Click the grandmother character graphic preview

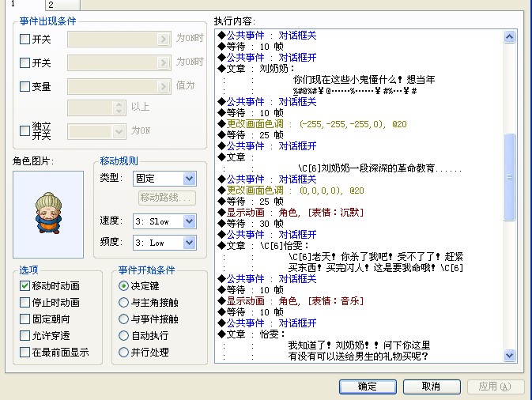click(48, 214)
